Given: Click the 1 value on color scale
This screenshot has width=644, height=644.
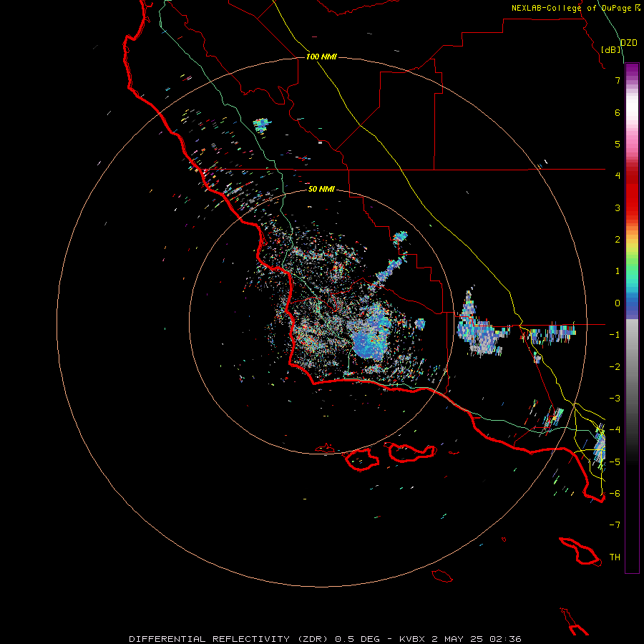Looking at the screenshot, I should point(618,271).
